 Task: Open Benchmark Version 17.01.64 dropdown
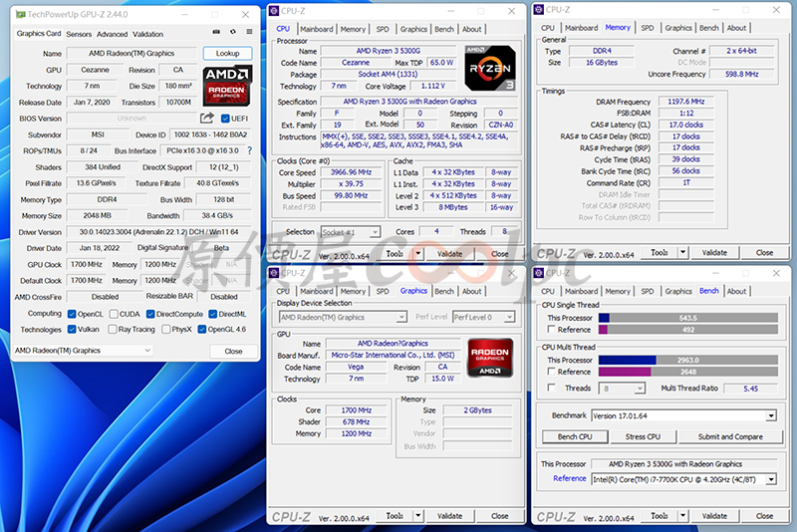(684, 415)
